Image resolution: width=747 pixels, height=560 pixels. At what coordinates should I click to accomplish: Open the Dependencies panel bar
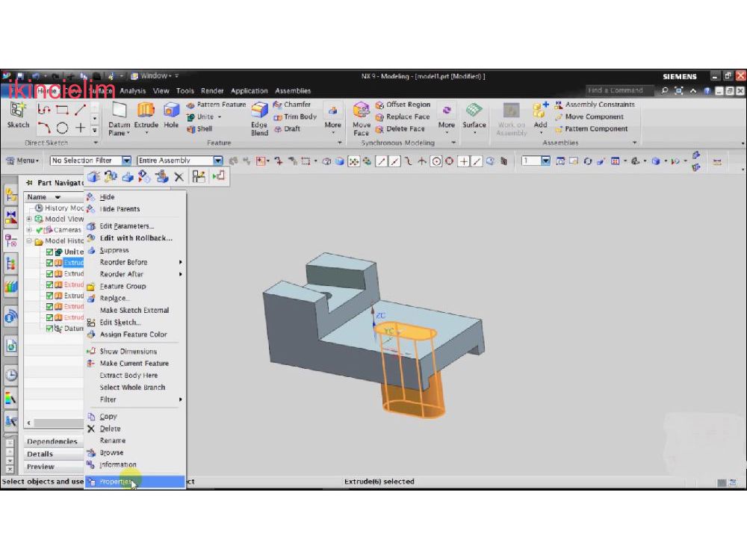tap(54, 441)
